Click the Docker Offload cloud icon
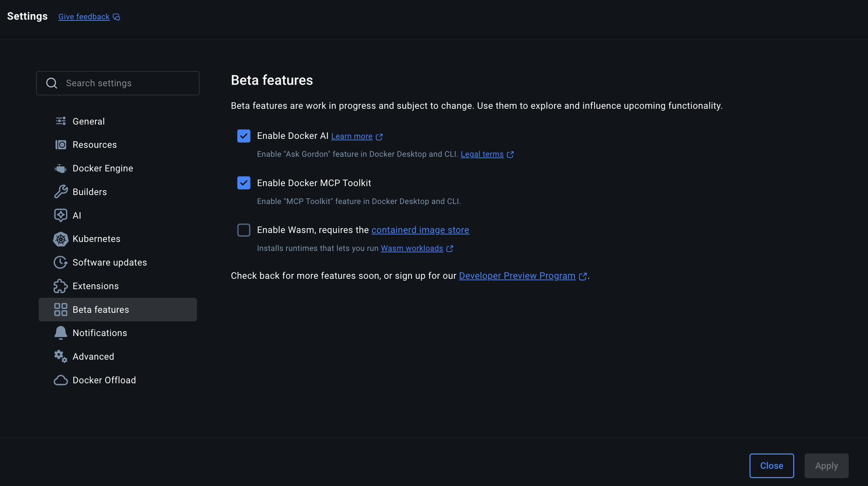Screen dimensions: 868x486 61,380
